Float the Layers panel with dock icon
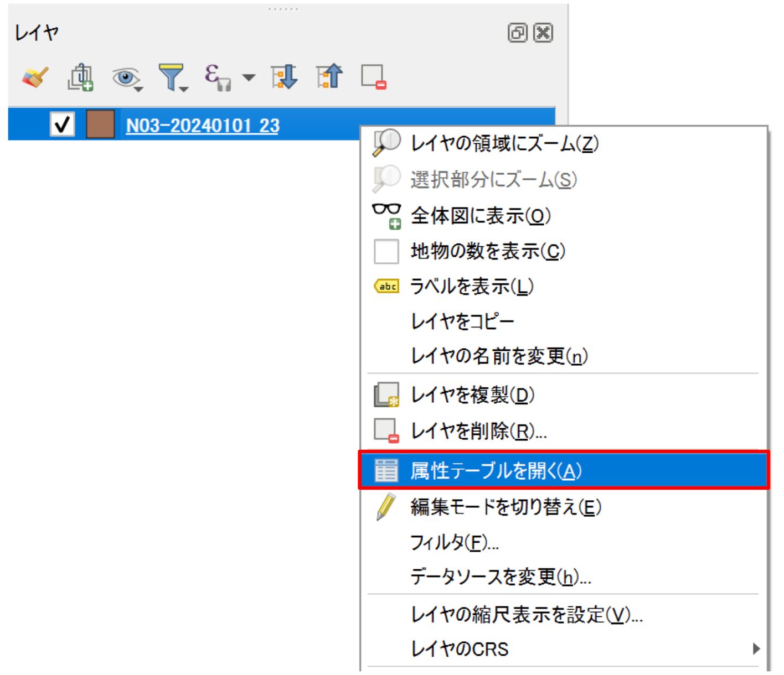The image size is (784, 675). click(517, 33)
